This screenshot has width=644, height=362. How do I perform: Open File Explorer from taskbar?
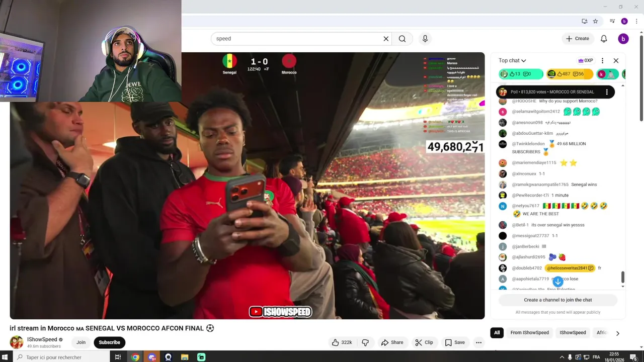coord(185,357)
